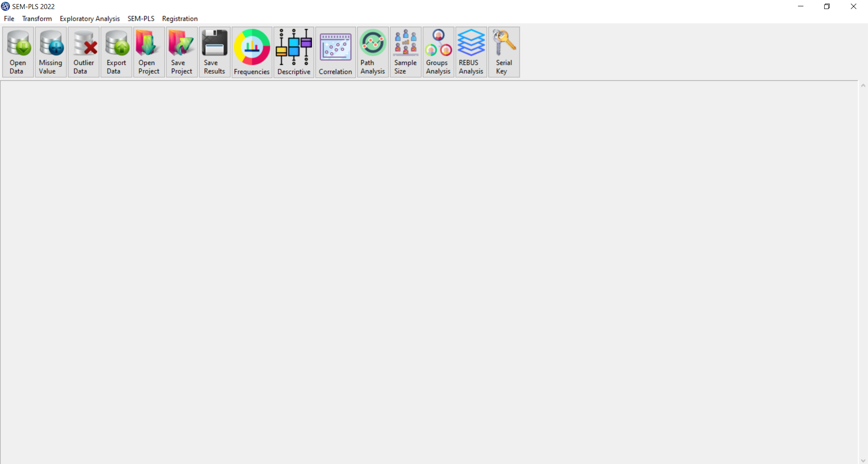
Task: Select the Outlier Data icon
Action: [x=84, y=52]
